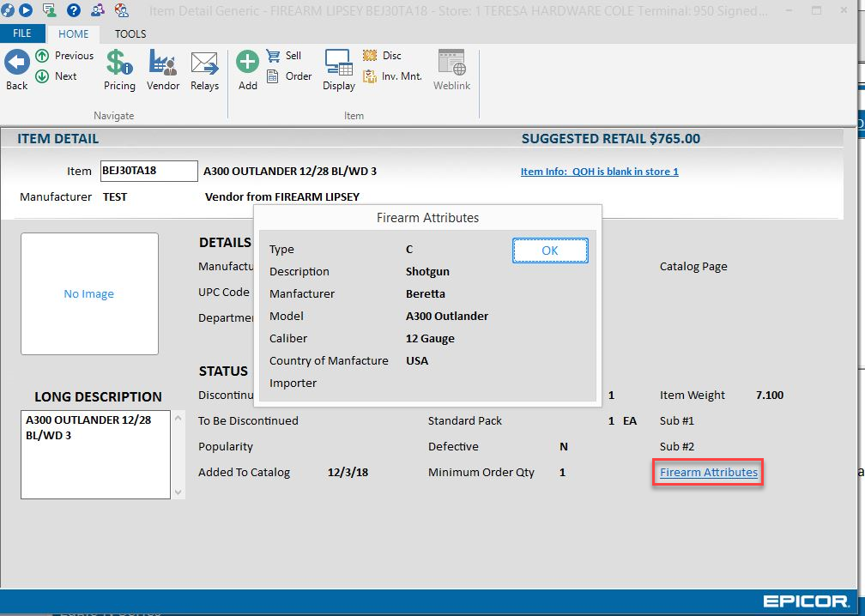The image size is (865, 616).
Task: Switch to the TOOLS ribbon tab
Action: coord(130,34)
